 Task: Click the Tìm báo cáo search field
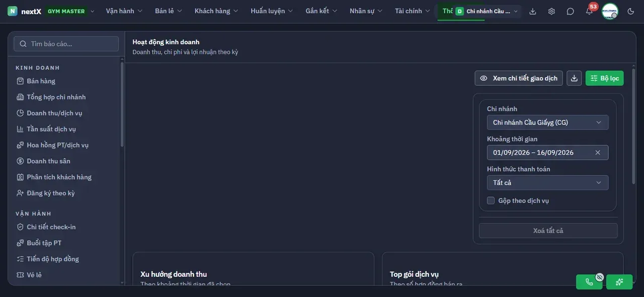click(66, 44)
